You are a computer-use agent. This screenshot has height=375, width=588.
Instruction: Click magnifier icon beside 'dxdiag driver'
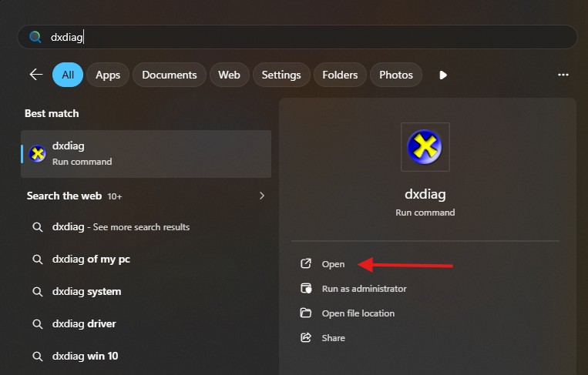[38, 323]
